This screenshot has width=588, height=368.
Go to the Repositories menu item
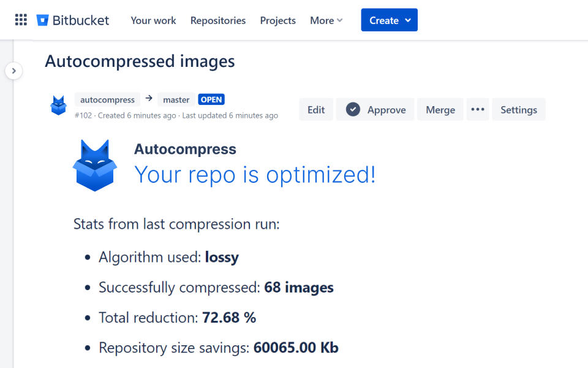pos(217,20)
